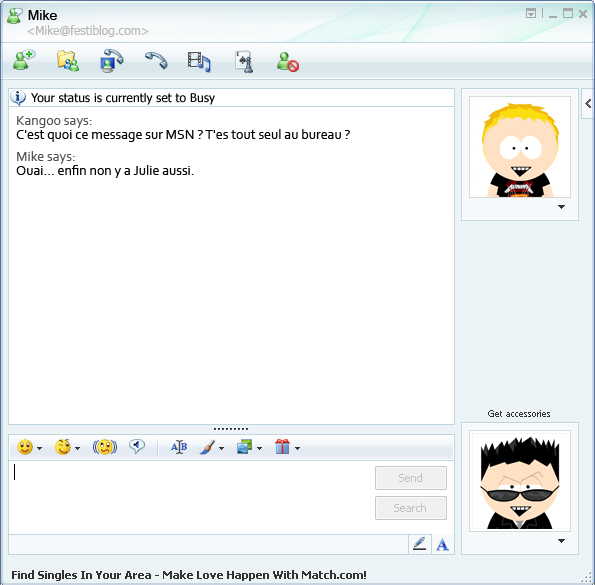Image resolution: width=595 pixels, height=585 pixels.
Task: Click the 'Ouai... enfin non' reply
Action: coord(105,171)
